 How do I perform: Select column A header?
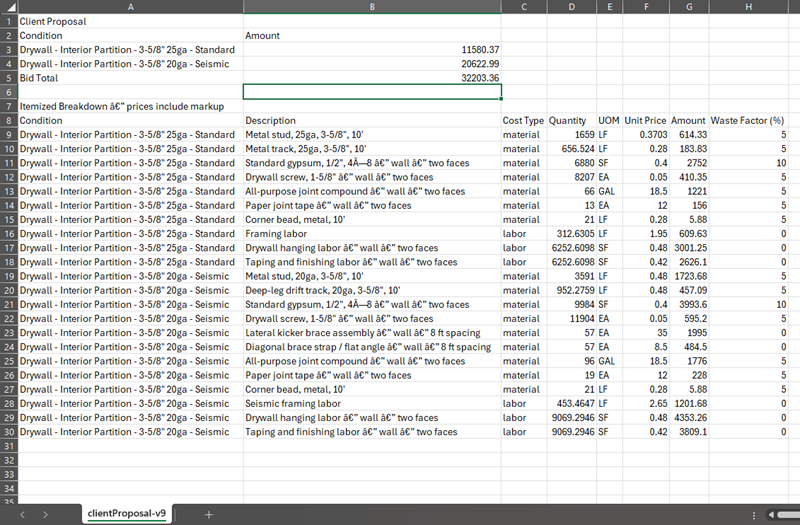131,7
